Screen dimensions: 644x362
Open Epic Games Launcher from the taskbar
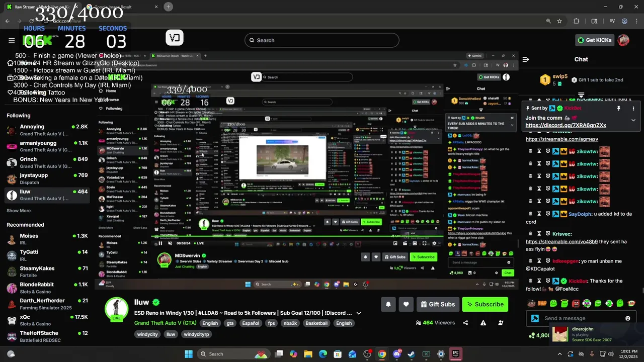[455, 354]
